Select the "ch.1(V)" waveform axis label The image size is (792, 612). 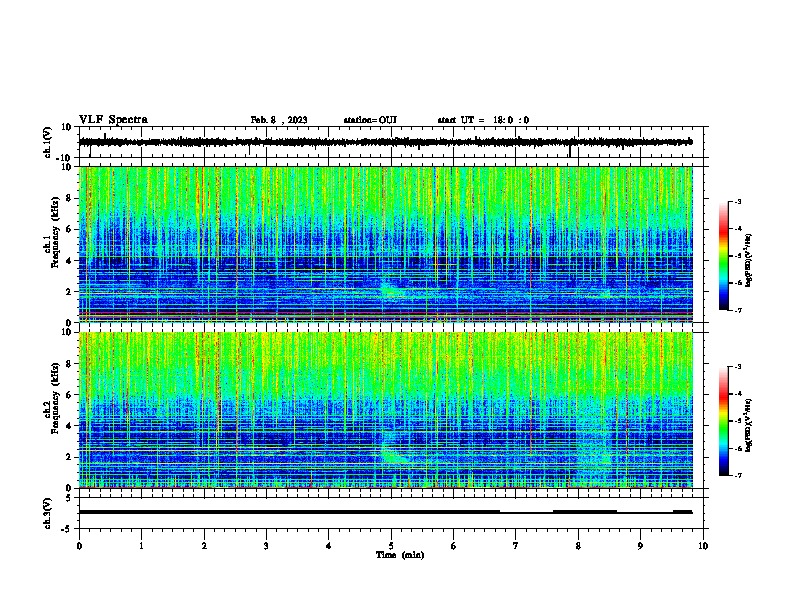[48, 142]
